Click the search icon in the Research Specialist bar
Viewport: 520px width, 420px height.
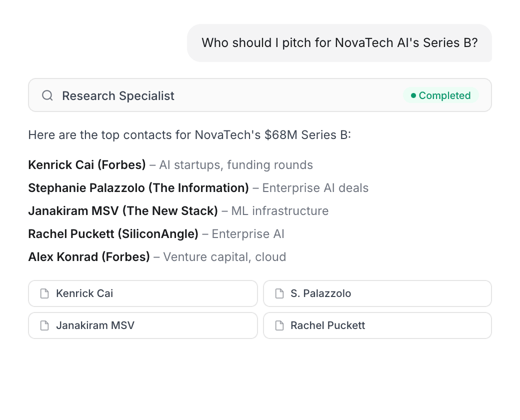pos(47,95)
